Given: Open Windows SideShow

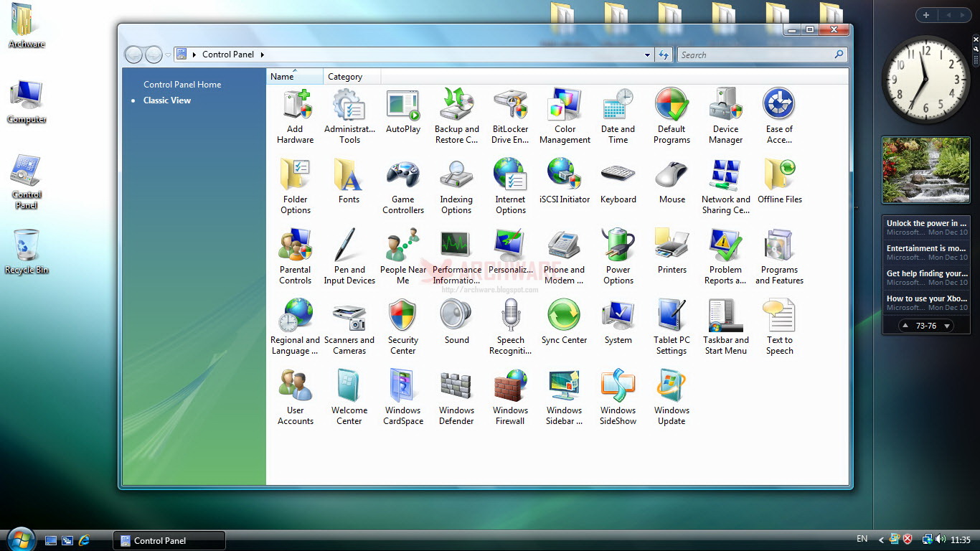Looking at the screenshot, I should 618,397.
